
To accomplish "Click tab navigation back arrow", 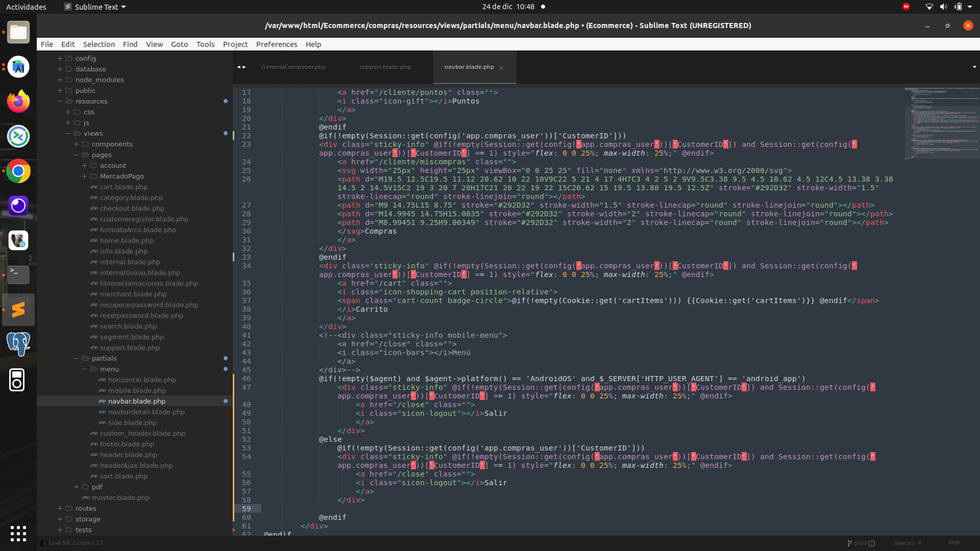I will click(x=238, y=67).
